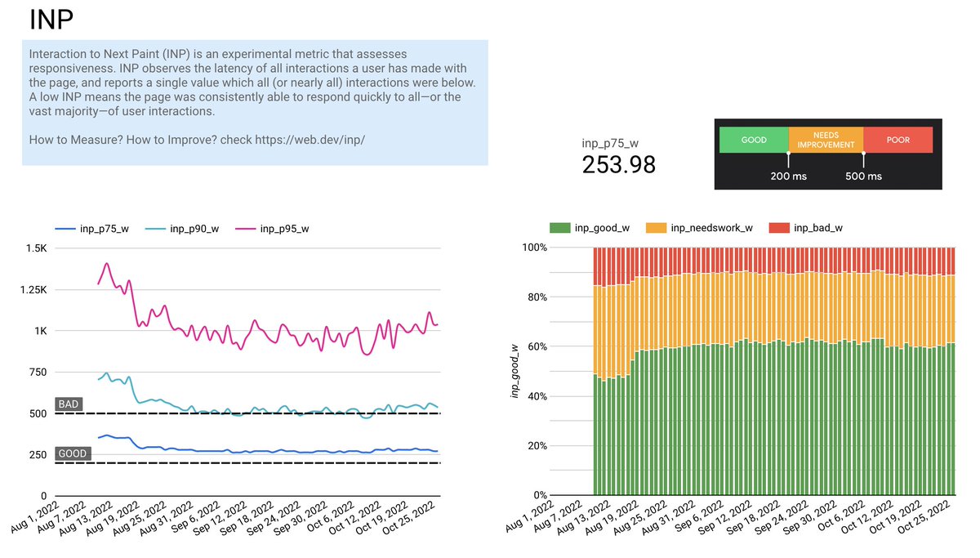This screenshot has width=980, height=558.
Task: Click the 253.98 scorecard value
Action: (618, 165)
